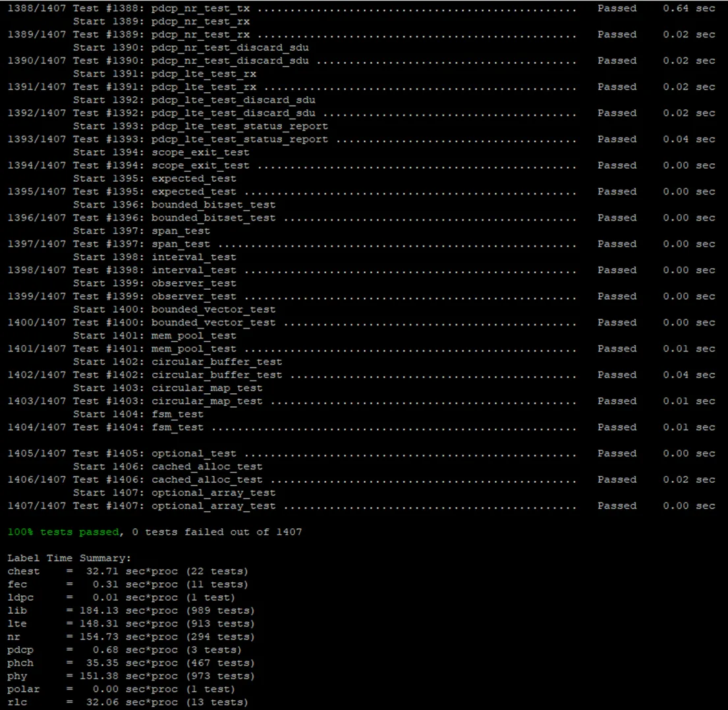Viewport: 728px width, 710px height.
Task: Select the "phy" summary label
Action: pyautogui.click(x=17, y=676)
